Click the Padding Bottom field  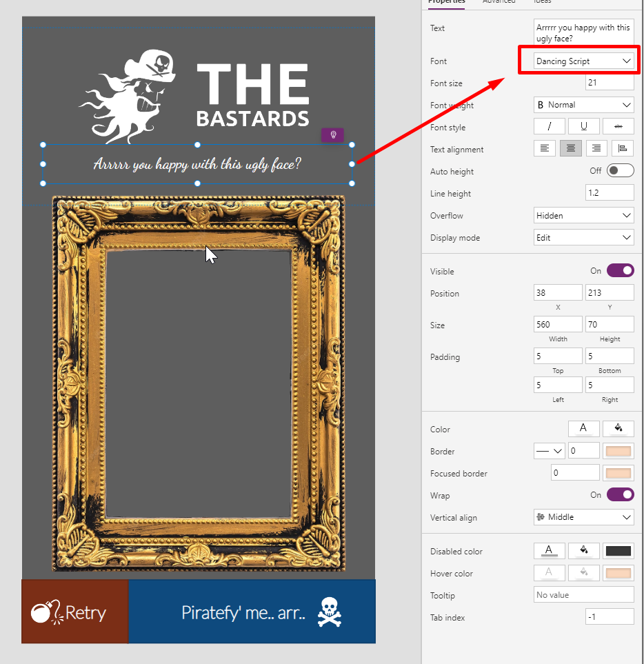click(x=610, y=356)
